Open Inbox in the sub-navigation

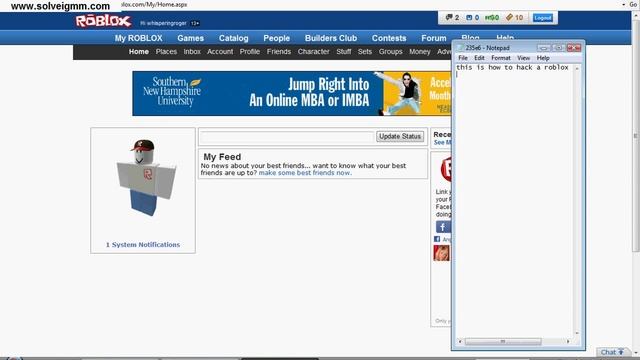tap(192, 52)
